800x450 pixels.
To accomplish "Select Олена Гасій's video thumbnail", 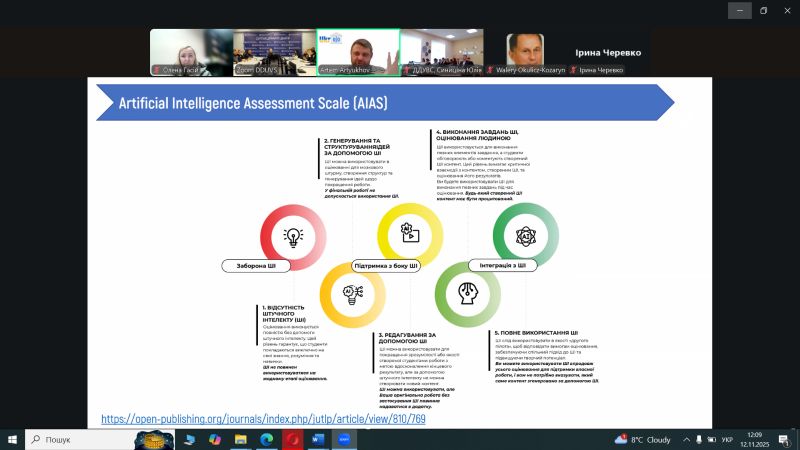I will point(190,51).
